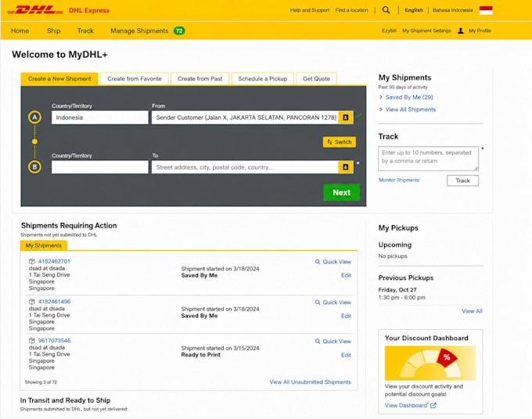Click the Indonesia flag icon
This screenshot has height=419, width=532.
pyautogui.click(x=486, y=10)
